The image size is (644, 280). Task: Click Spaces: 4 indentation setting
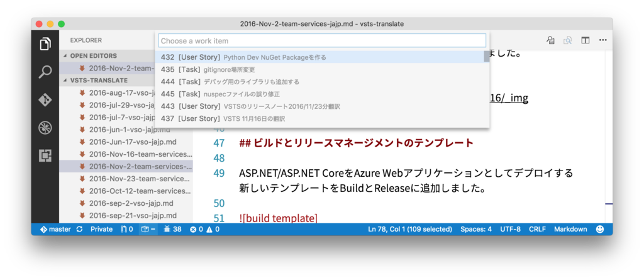476,230
